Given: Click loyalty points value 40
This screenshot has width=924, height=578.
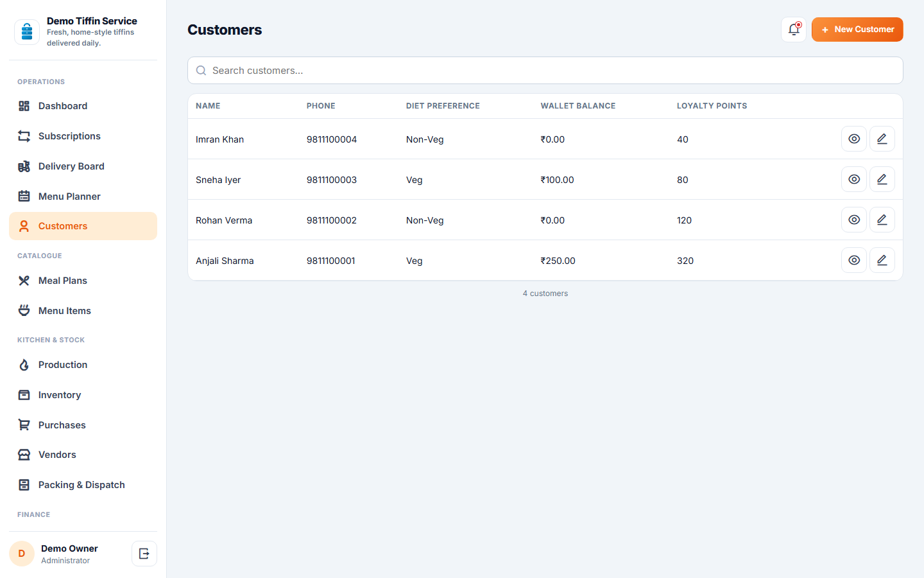Looking at the screenshot, I should 683,139.
